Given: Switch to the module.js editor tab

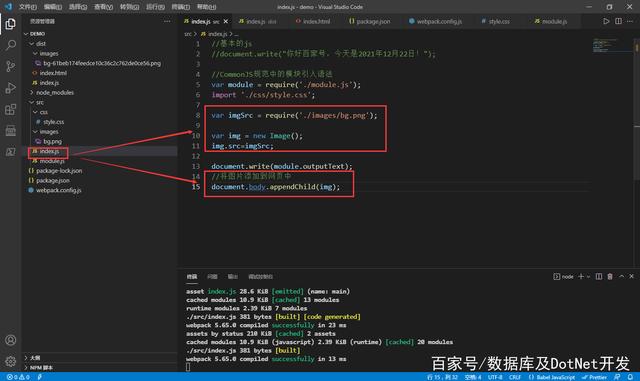Looking at the screenshot, I should [x=551, y=21].
